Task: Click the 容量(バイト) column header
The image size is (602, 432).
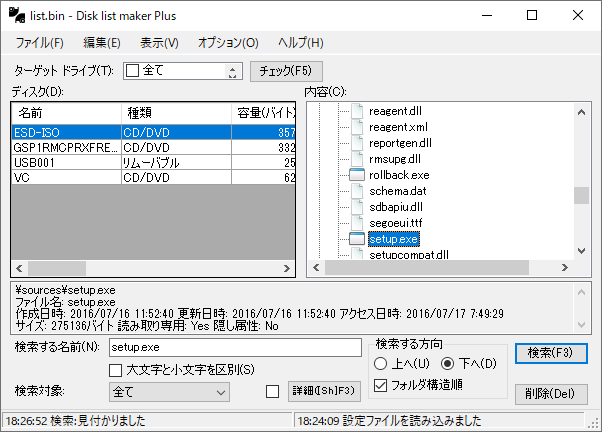Action: pyautogui.click(x=263, y=113)
